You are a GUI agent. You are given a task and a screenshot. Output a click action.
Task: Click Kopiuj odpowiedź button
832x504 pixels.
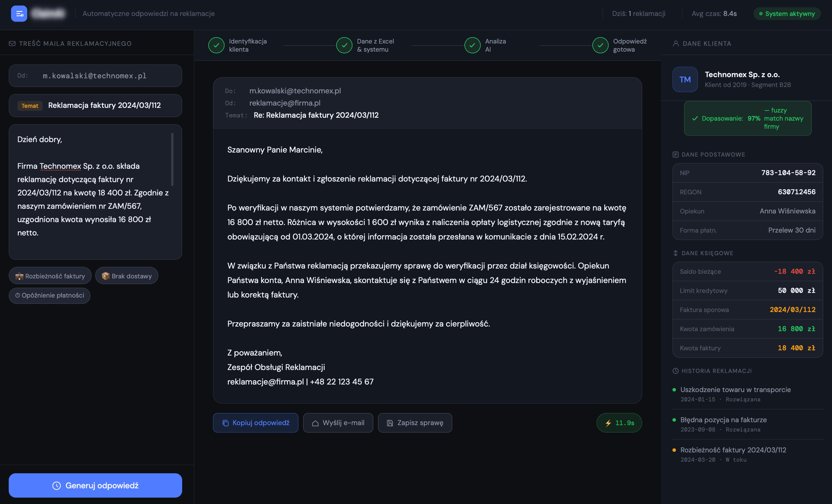[256, 423]
